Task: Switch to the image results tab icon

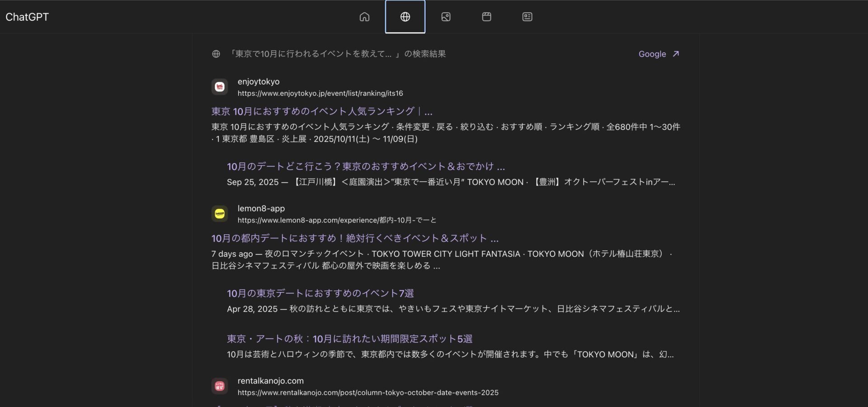Action: coord(446,17)
